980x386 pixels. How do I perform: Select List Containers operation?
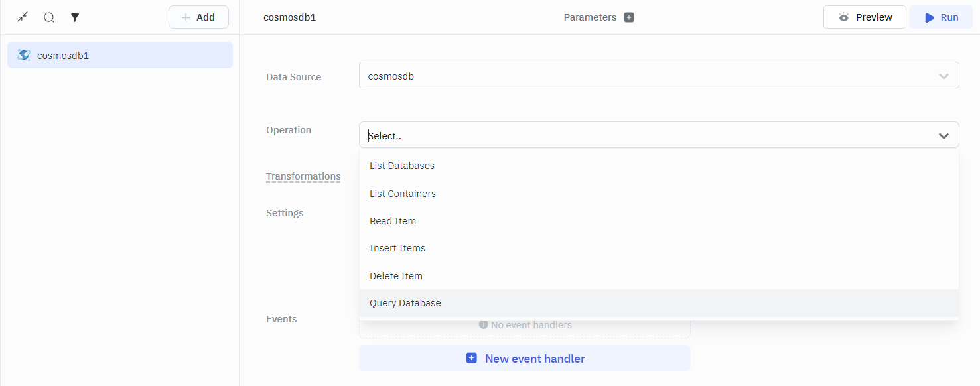(403, 194)
